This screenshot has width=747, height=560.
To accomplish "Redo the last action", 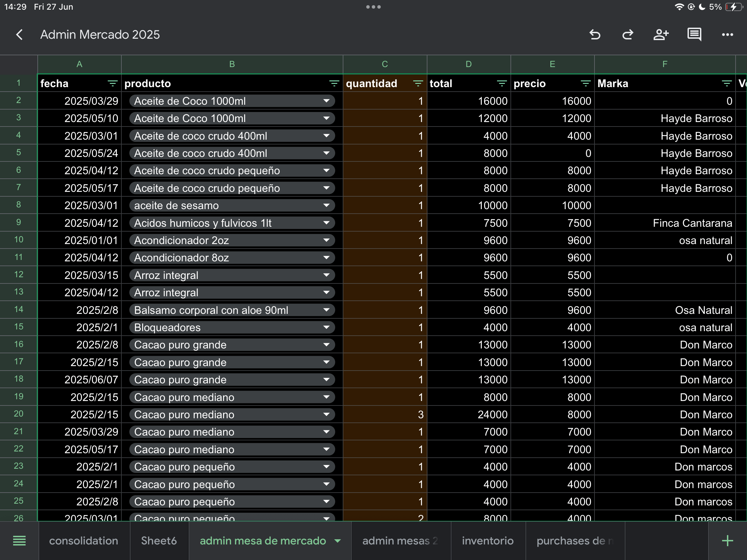I will (628, 35).
